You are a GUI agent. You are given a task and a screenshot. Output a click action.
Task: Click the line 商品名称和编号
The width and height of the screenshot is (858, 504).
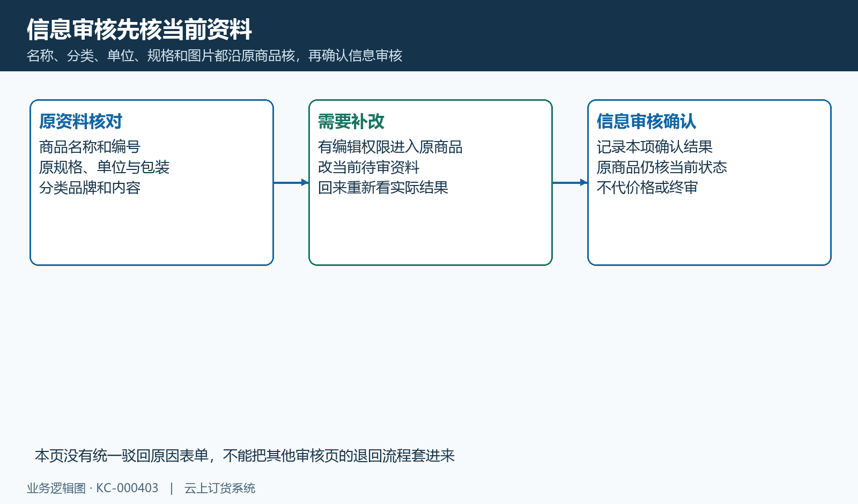point(90,147)
